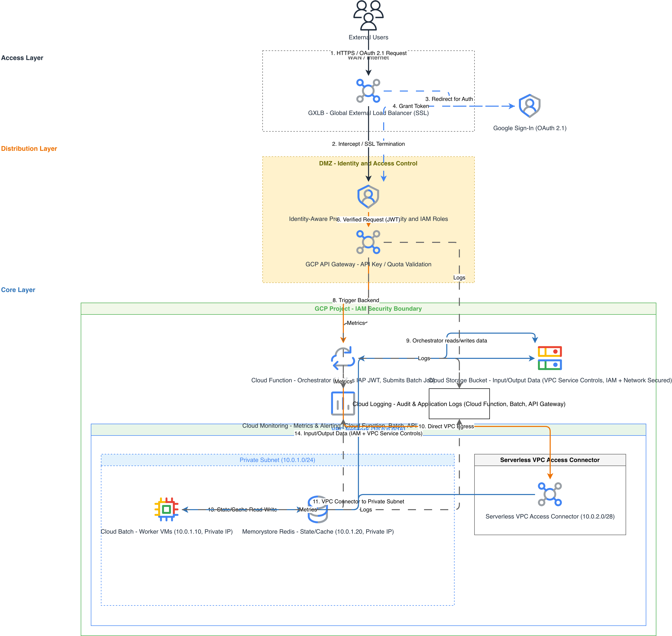
Task: Select the DMZ - Identity and Access Control title
Action: click(368, 163)
